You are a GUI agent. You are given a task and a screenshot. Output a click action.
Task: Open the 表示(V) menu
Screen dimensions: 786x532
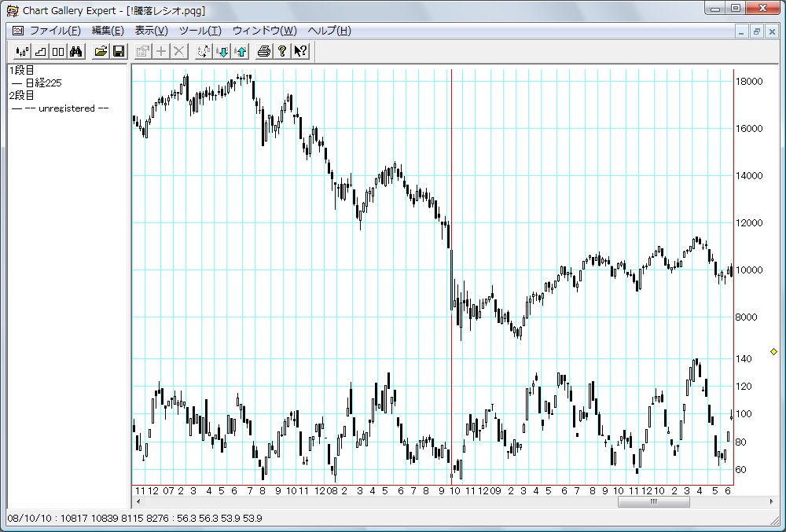[151, 31]
